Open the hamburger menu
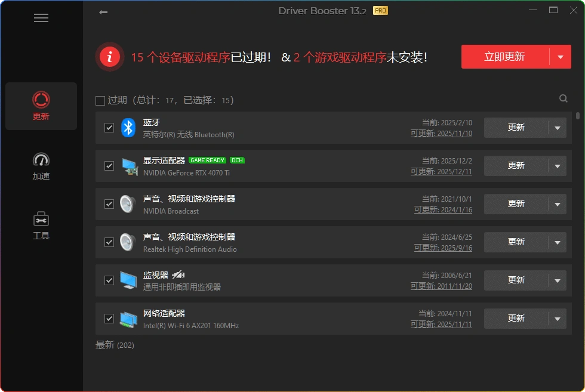585x392 pixels. click(x=41, y=18)
